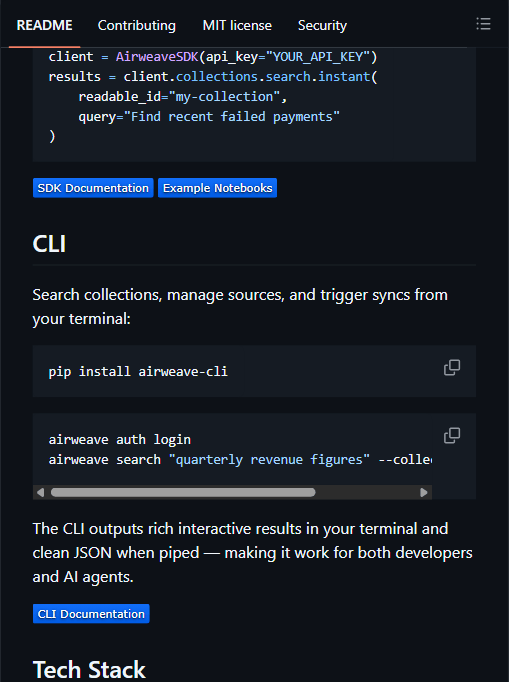Click the paragraph starting "Search collections, manage sources"
Image resolution: width=509 pixels, height=682 pixels.
(x=240, y=307)
